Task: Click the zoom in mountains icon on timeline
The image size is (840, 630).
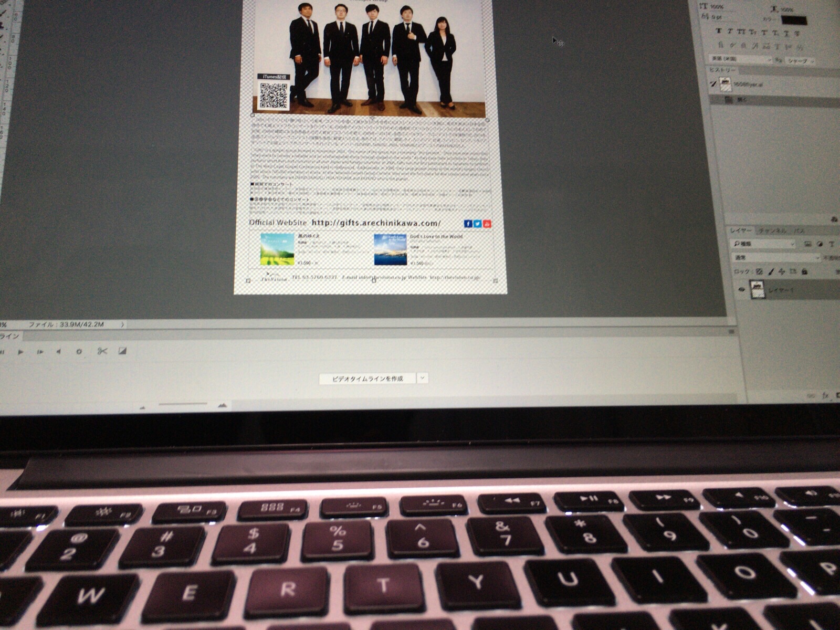Action: click(222, 405)
